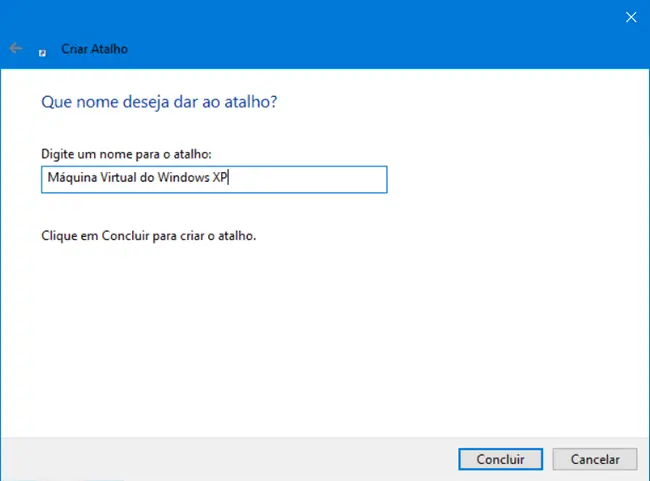Click the back arrow in the title bar
The height and width of the screenshot is (481, 650).
(x=15, y=48)
